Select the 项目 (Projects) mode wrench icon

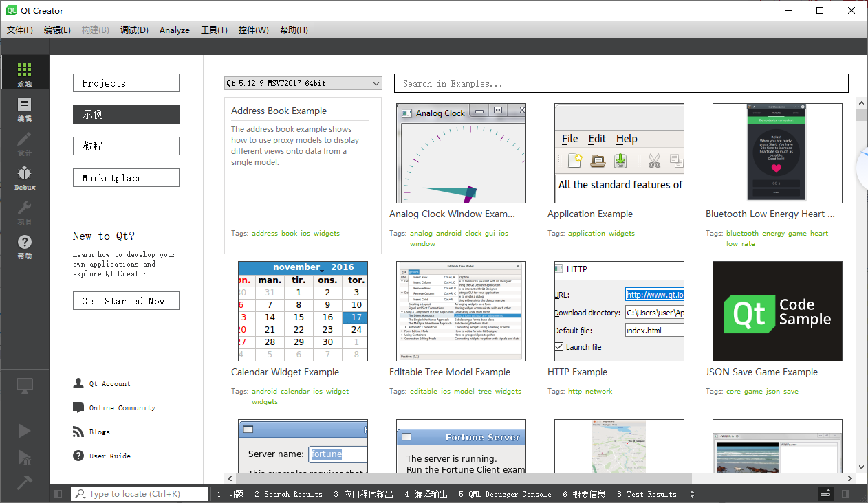(x=24, y=211)
